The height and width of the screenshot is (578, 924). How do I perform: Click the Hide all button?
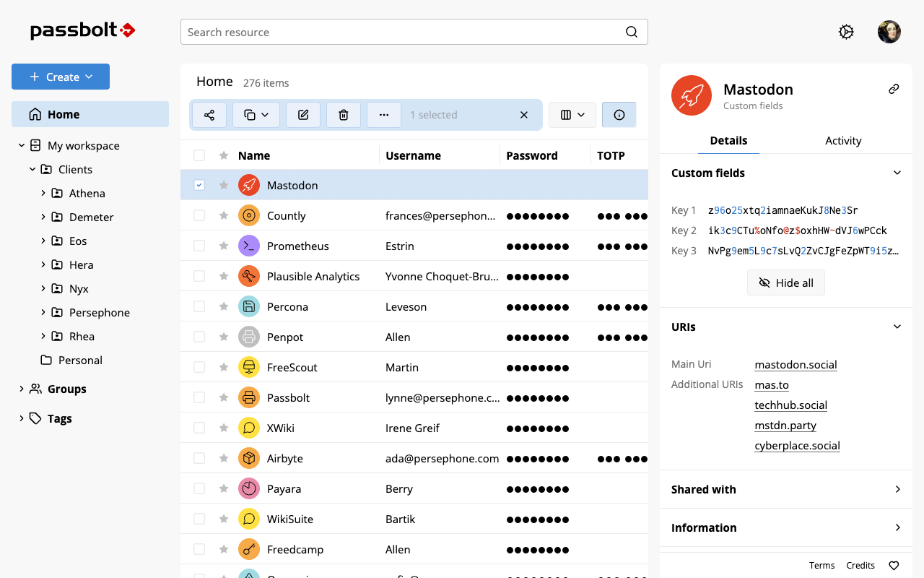tap(785, 283)
